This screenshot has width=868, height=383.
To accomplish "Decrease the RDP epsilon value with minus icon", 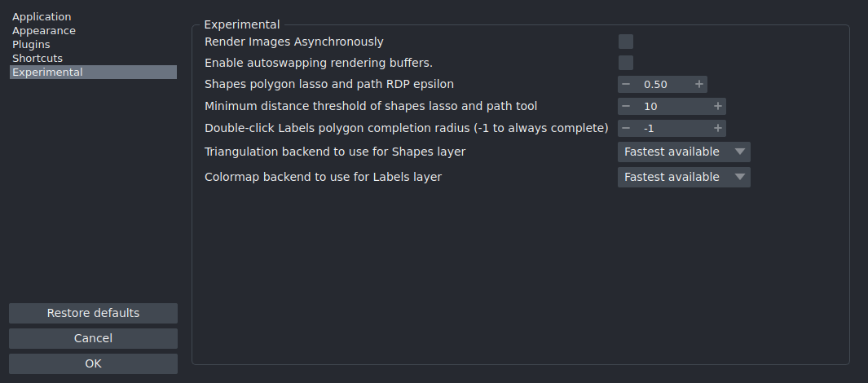I will (626, 84).
